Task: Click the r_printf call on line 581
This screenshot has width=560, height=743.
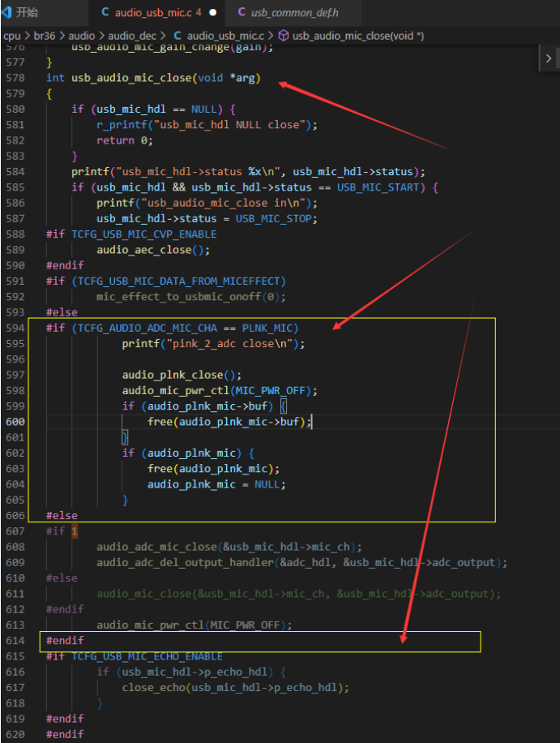Action: (122, 125)
